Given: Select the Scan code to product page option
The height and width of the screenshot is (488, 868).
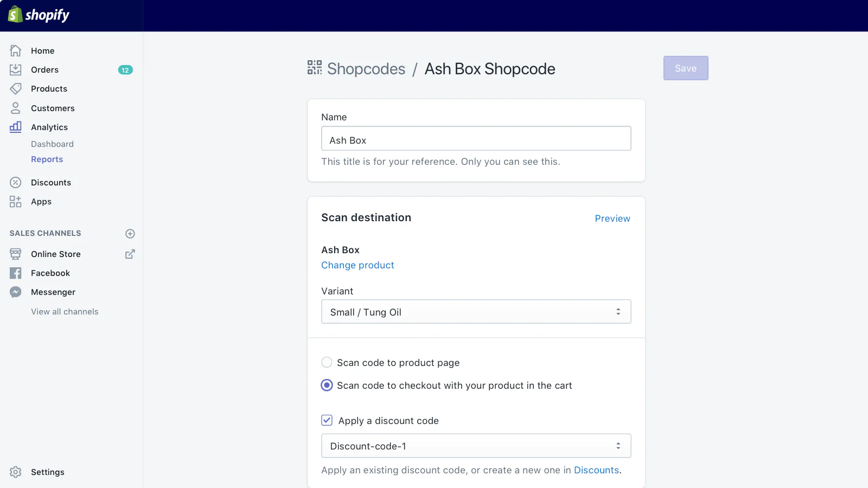Looking at the screenshot, I should click(x=327, y=362).
